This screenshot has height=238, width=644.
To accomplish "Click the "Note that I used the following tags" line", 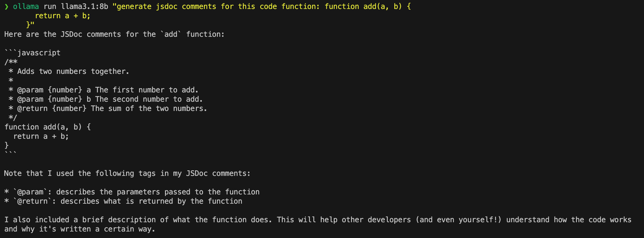I will 127,173.
